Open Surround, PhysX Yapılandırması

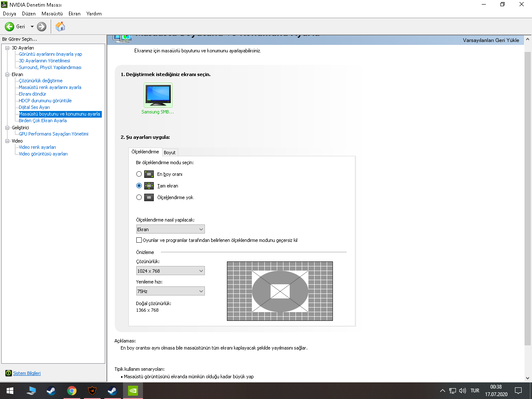click(x=50, y=67)
